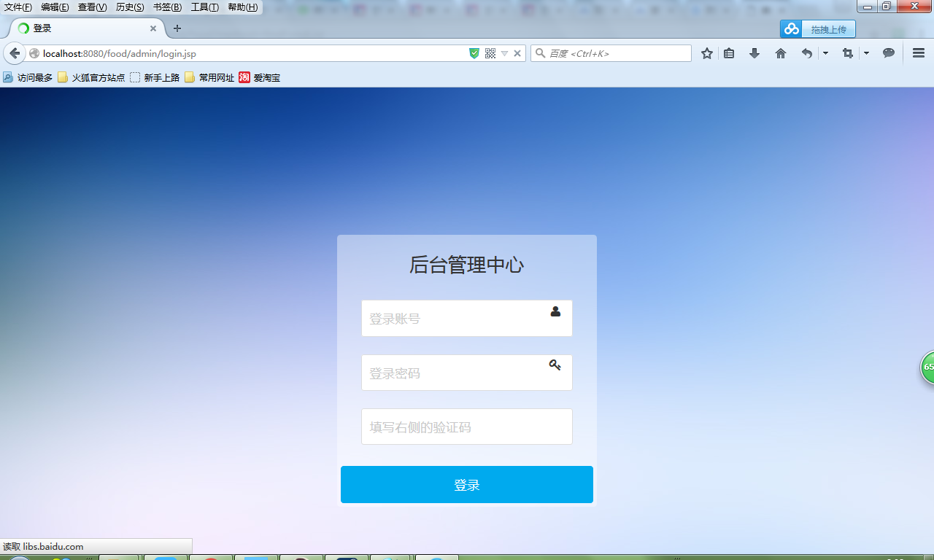Viewport: 934px width, 560px height.
Task: Focus the 登录账号 input field
Action: point(467,319)
